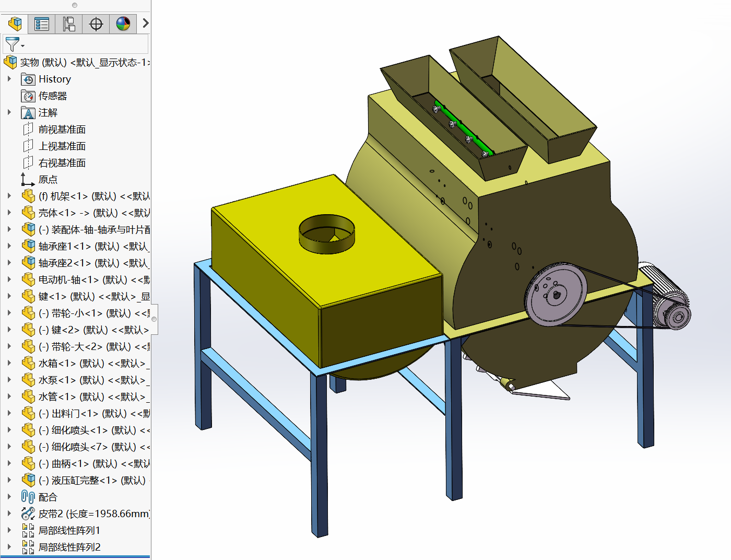
Task: Expand the 配合 mates folder
Action: point(9,497)
